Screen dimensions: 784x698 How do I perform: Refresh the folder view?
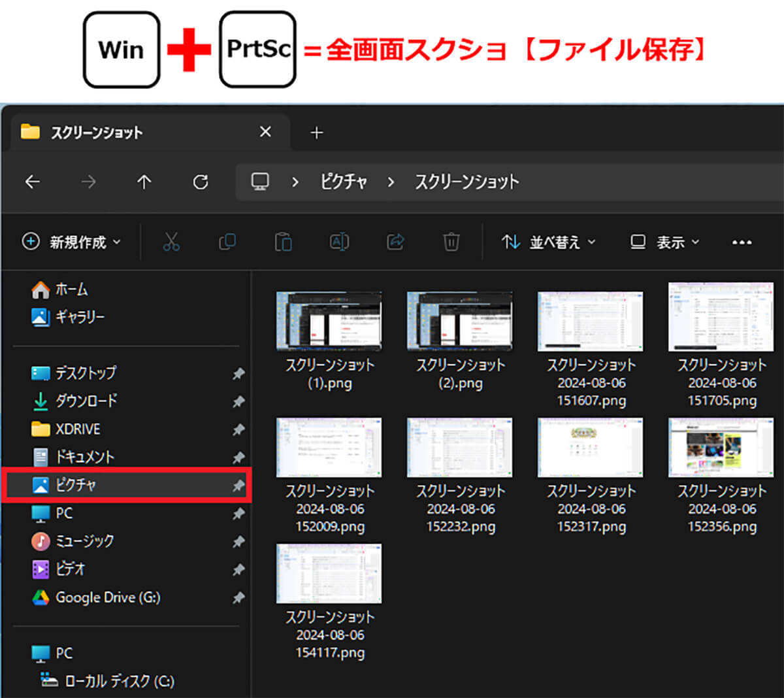pos(201,182)
